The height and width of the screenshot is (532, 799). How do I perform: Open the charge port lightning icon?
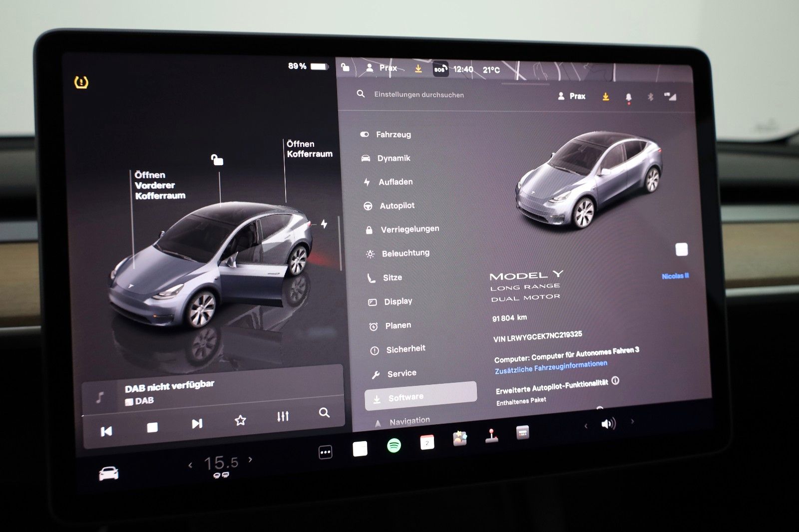(x=324, y=224)
